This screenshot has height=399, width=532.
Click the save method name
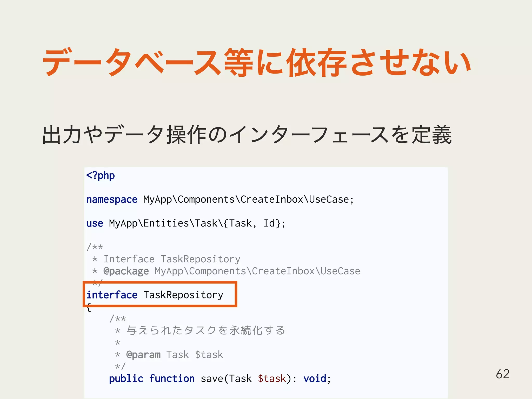[212, 379]
